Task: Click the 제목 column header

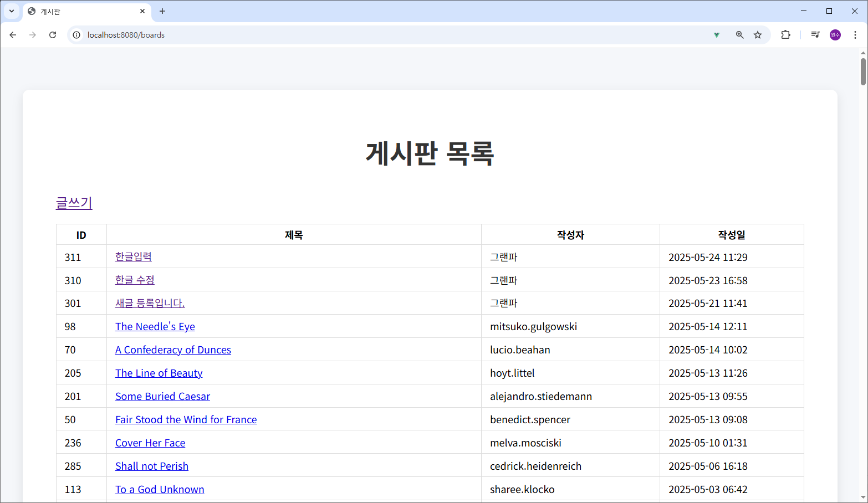Action: pyautogui.click(x=294, y=235)
